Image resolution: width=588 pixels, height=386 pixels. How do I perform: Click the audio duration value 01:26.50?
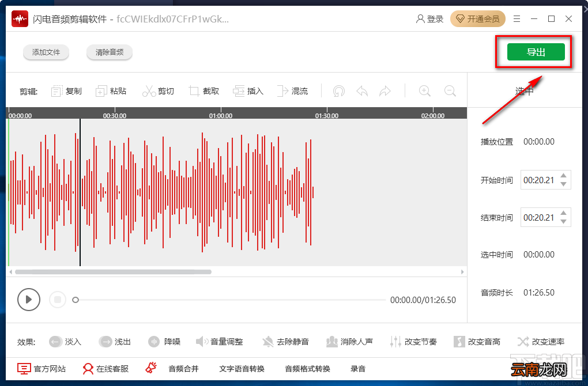pos(539,292)
